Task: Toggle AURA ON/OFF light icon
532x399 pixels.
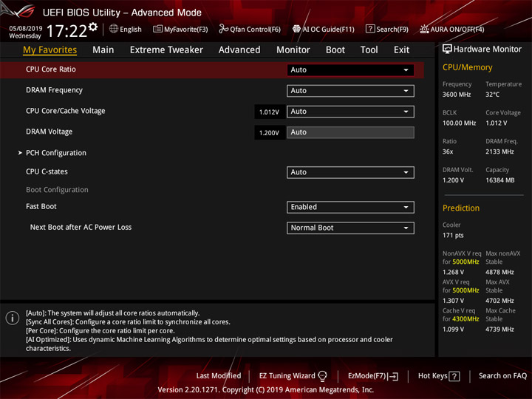Action: point(424,29)
